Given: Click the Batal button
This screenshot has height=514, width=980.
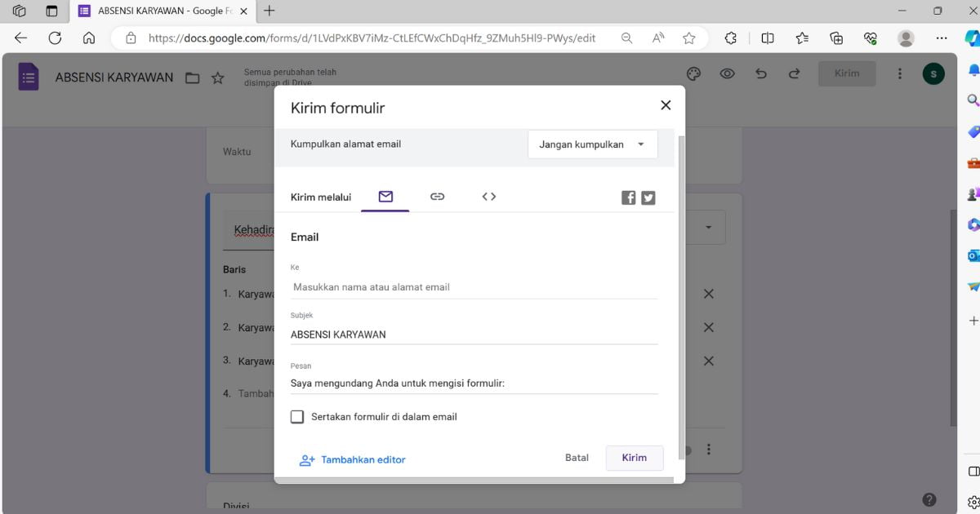Looking at the screenshot, I should pos(577,458).
